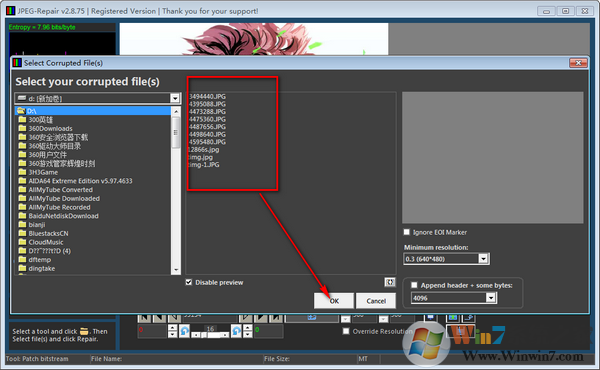The width and height of the screenshot is (600, 370).
Task: Select file 4487656.JPG
Action: click(x=207, y=127)
